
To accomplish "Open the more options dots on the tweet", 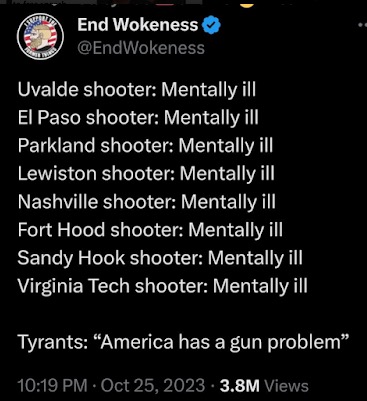I will coord(361,25).
